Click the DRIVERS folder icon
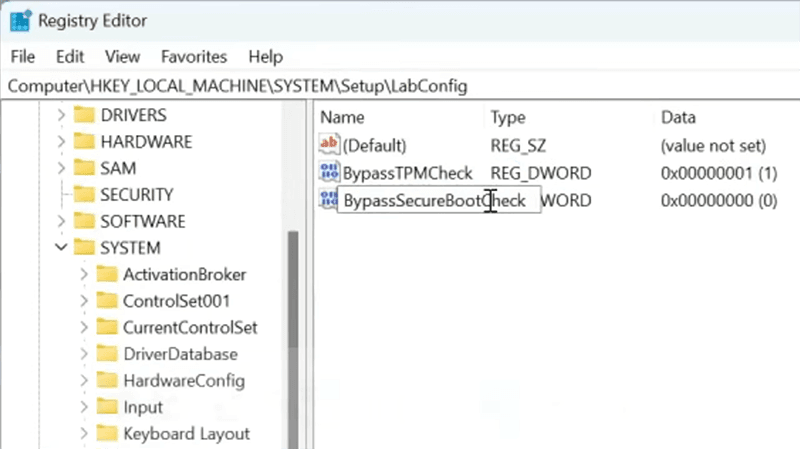This screenshot has height=449, width=800. (84, 115)
